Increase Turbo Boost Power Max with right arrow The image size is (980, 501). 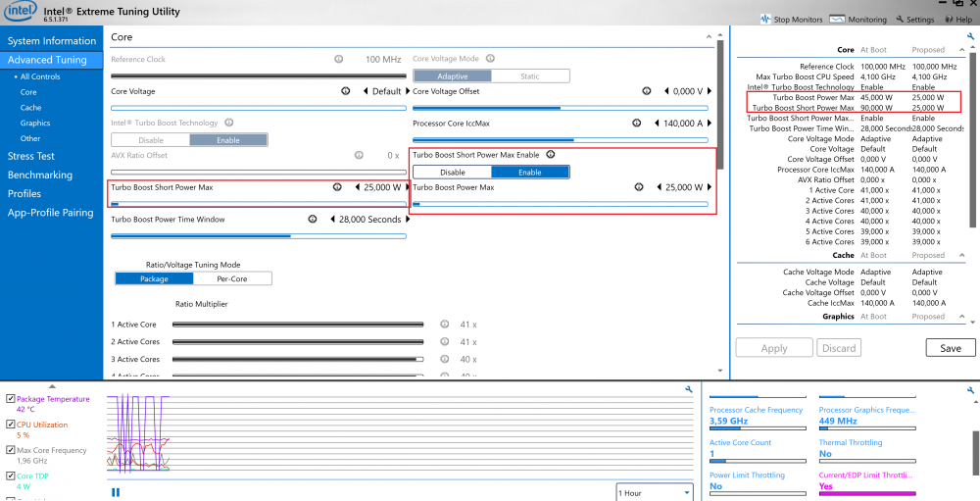[x=710, y=187]
